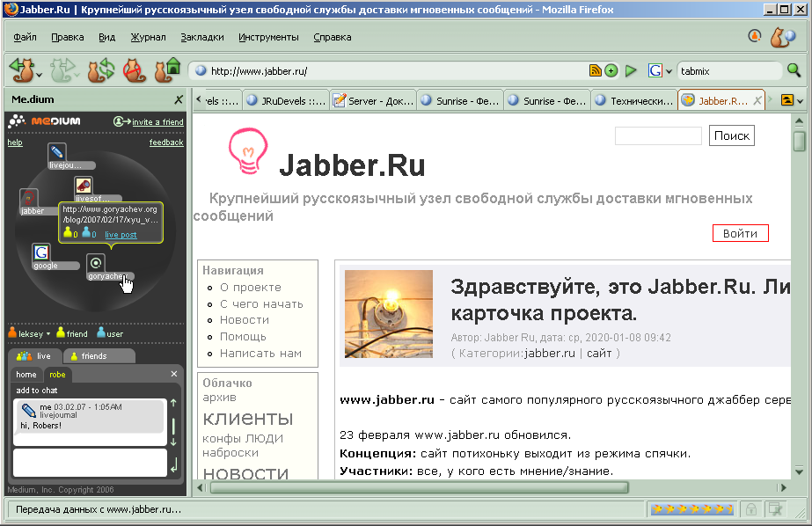The image size is (812, 526).
Task: Open the Закладки menu
Action: [x=201, y=37]
